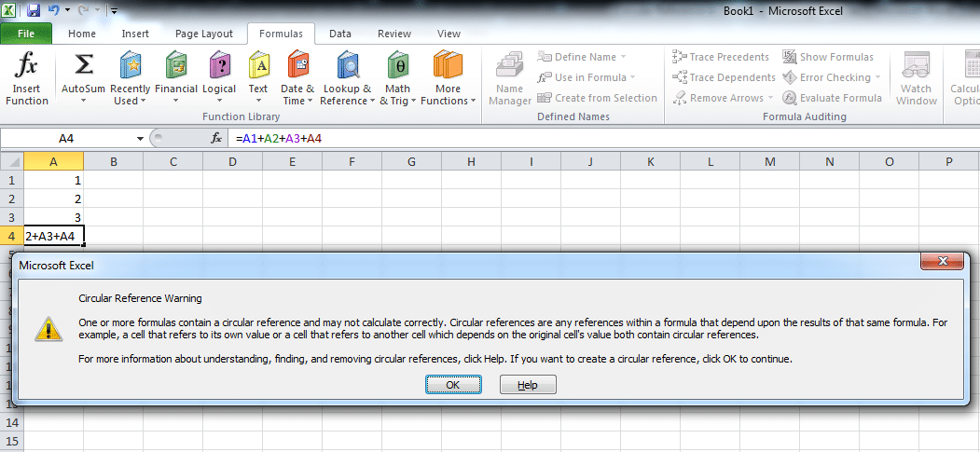This screenshot has height=452, width=980.
Task: Click the Insert Function fx icon
Action: [x=27, y=65]
